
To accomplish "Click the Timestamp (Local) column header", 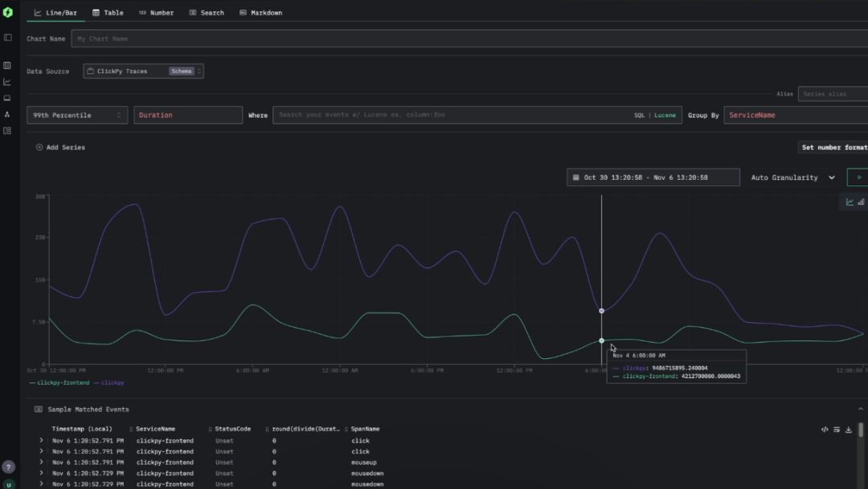I will coord(82,430).
